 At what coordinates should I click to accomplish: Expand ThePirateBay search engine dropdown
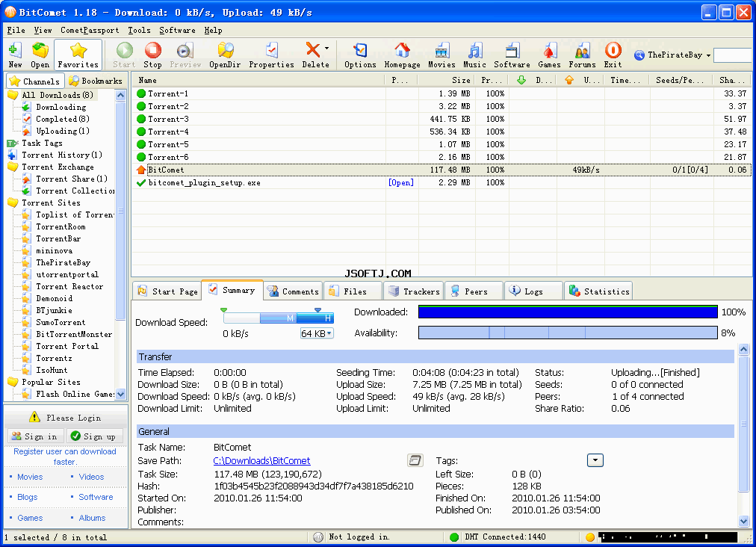coord(708,55)
